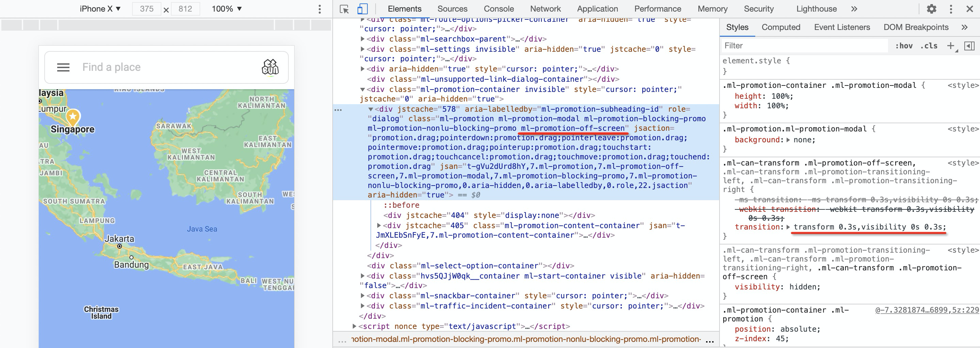
Task: Switch to the Network tab
Action: tap(546, 9)
